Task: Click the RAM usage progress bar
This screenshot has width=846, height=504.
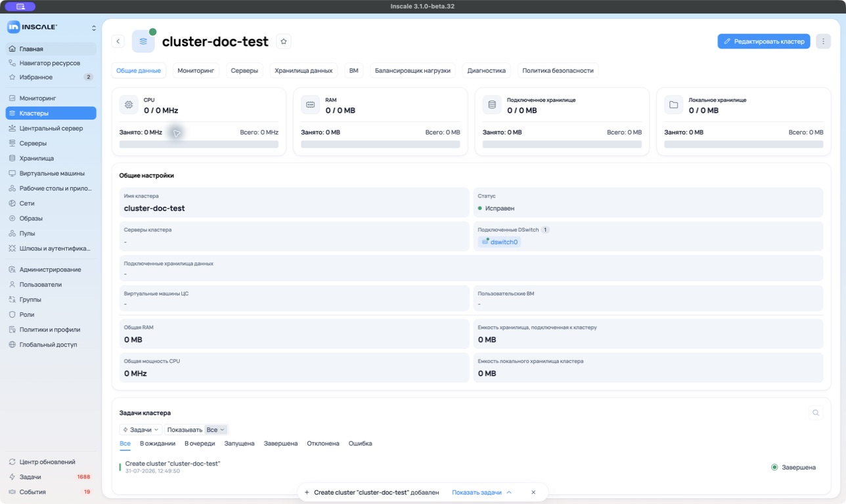Action: click(380, 144)
